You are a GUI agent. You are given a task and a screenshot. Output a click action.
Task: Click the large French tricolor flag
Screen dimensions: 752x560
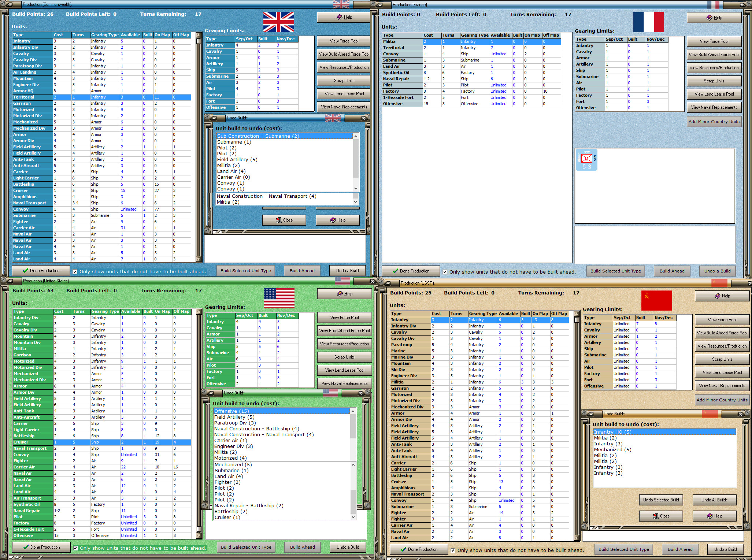pos(648,22)
